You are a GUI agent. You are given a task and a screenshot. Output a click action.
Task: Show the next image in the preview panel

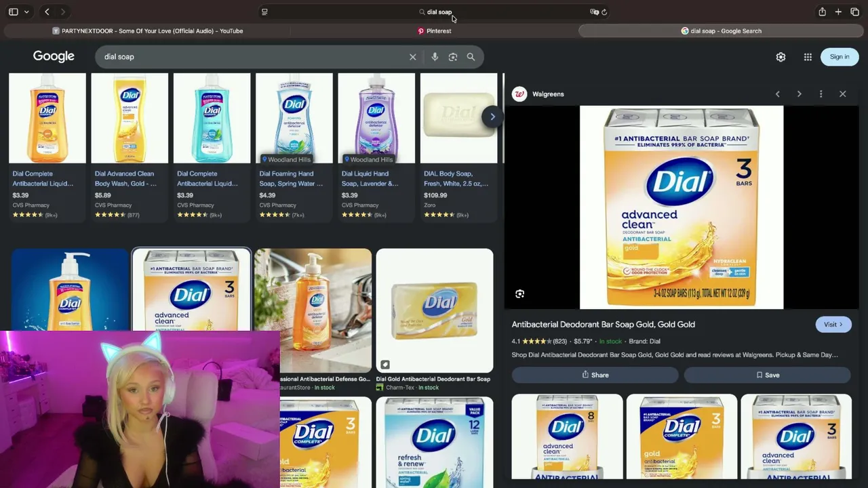(x=799, y=94)
